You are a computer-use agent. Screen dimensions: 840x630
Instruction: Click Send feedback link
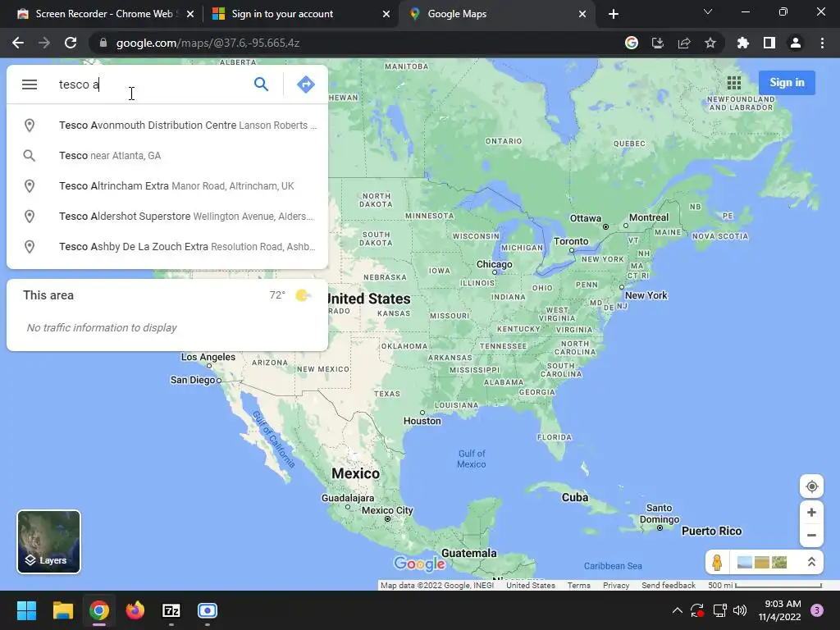tap(668, 585)
